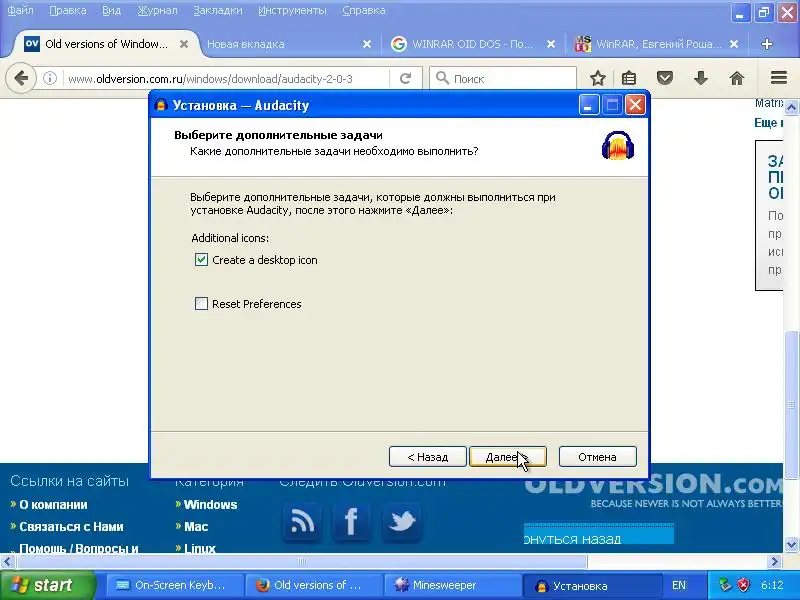Image resolution: width=800 pixels, height=600 pixels.
Task: Click the red shield security tray icon
Action: click(x=743, y=585)
